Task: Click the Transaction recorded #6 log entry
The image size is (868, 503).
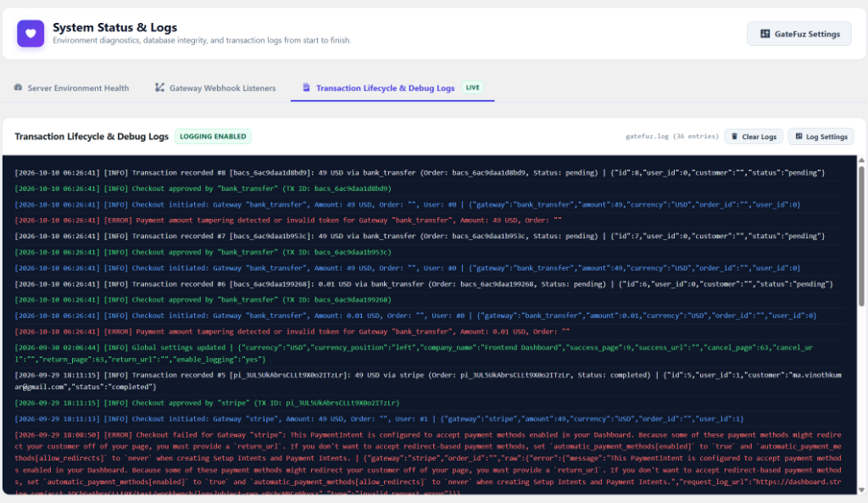Action: click(x=424, y=284)
